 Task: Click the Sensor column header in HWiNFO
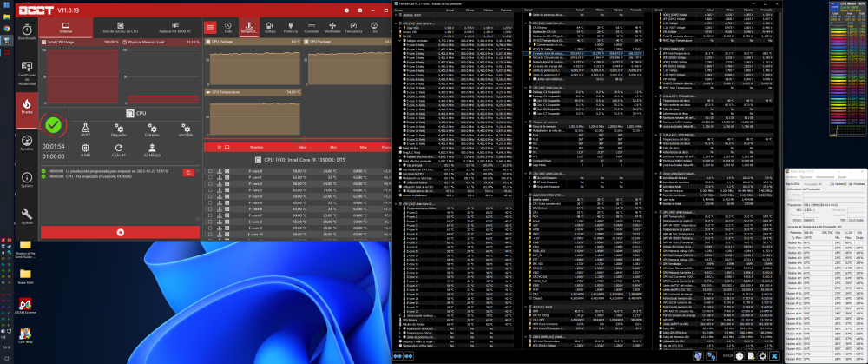[399, 10]
